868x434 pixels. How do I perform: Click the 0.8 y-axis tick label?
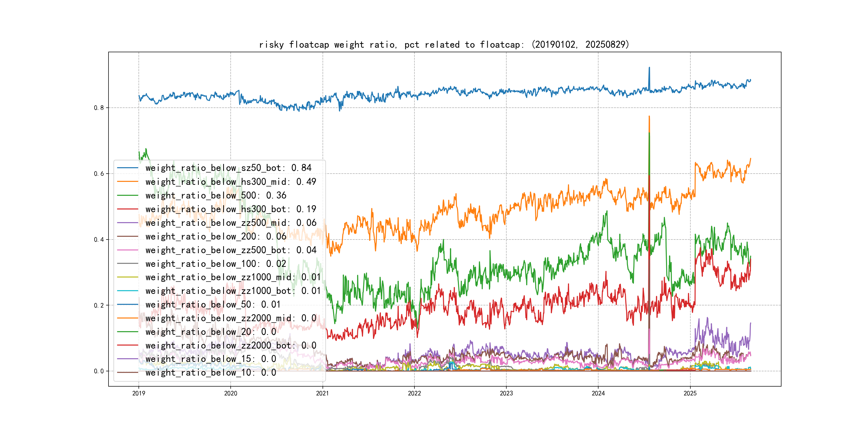click(99, 108)
